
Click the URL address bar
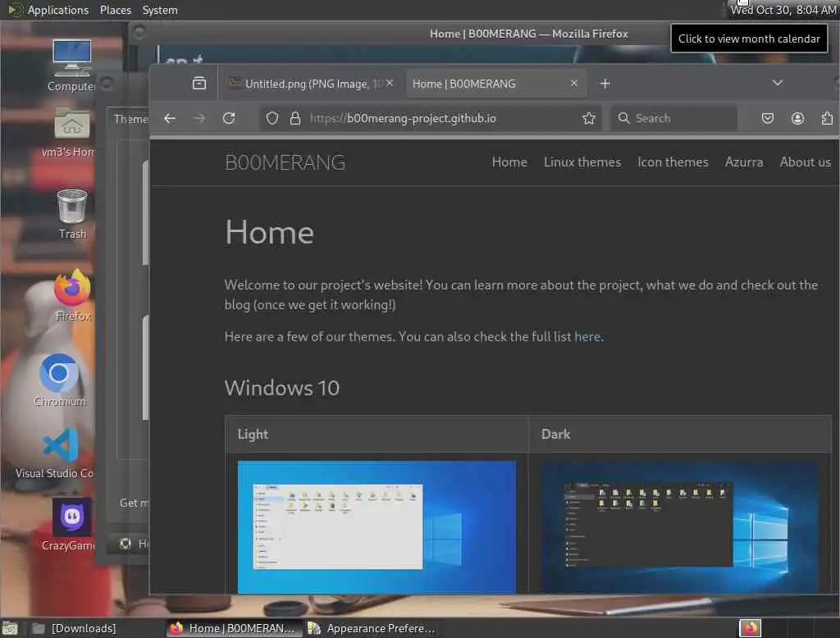click(430, 118)
